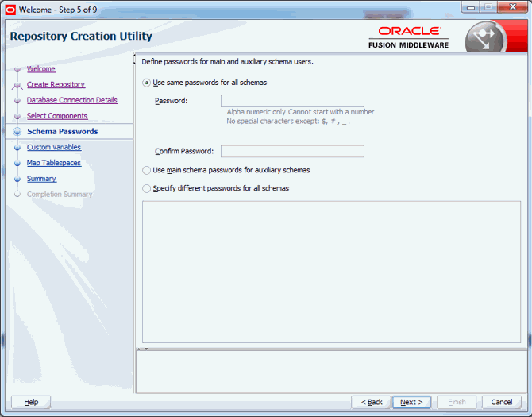The image size is (532, 417).
Task: Select Use main schema passwords for auxiliary schemas
Action: [x=146, y=170]
